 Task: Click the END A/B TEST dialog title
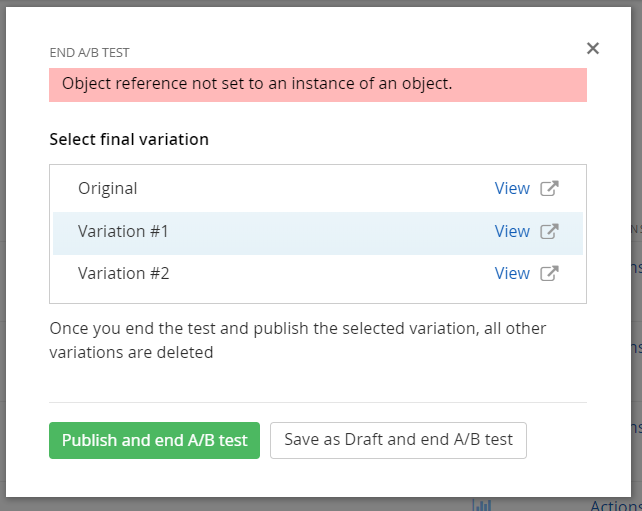(x=89, y=53)
